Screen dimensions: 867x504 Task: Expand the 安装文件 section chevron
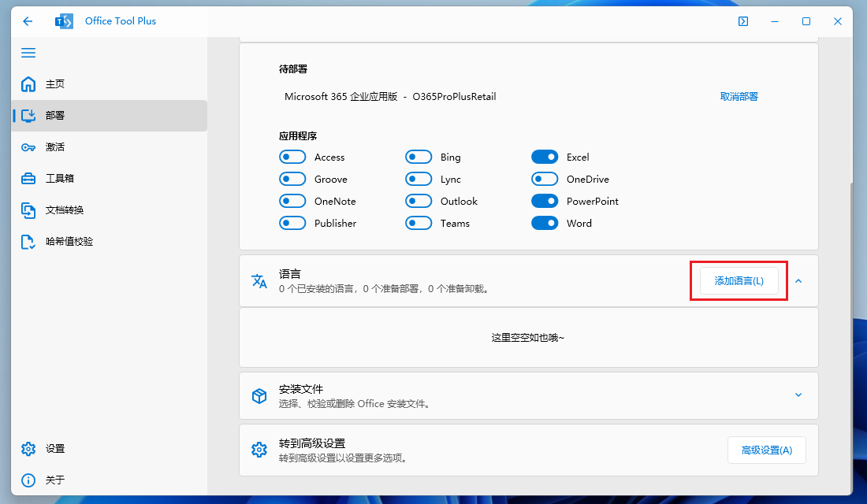(x=798, y=395)
